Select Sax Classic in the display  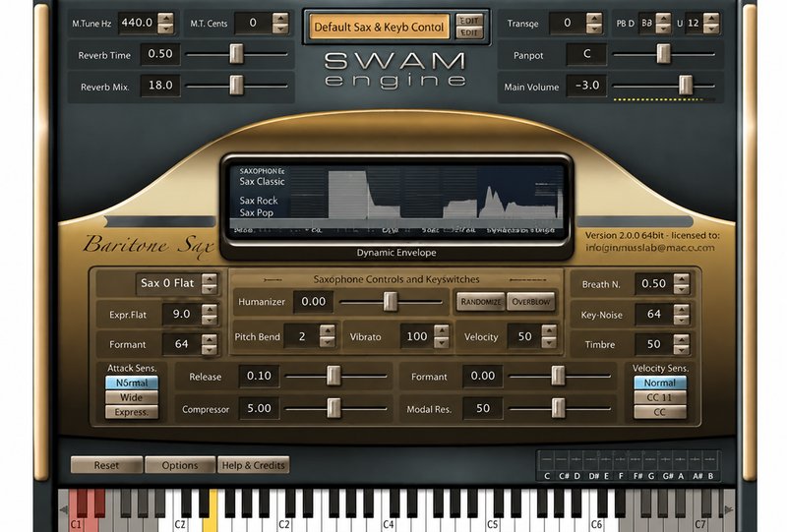(x=262, y=182)
